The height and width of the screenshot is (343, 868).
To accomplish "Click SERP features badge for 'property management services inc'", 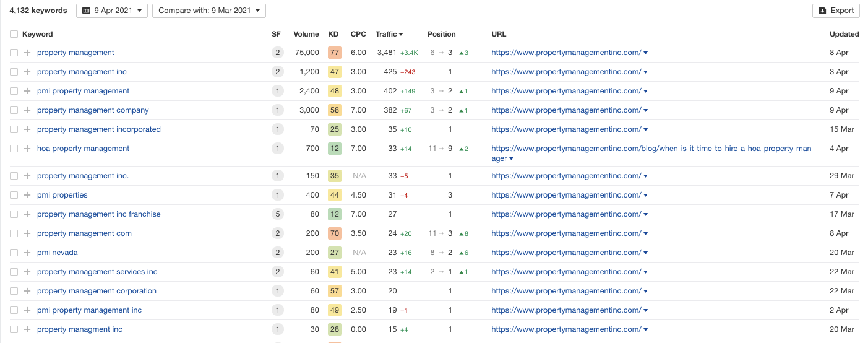I will (x=277, y=272).
